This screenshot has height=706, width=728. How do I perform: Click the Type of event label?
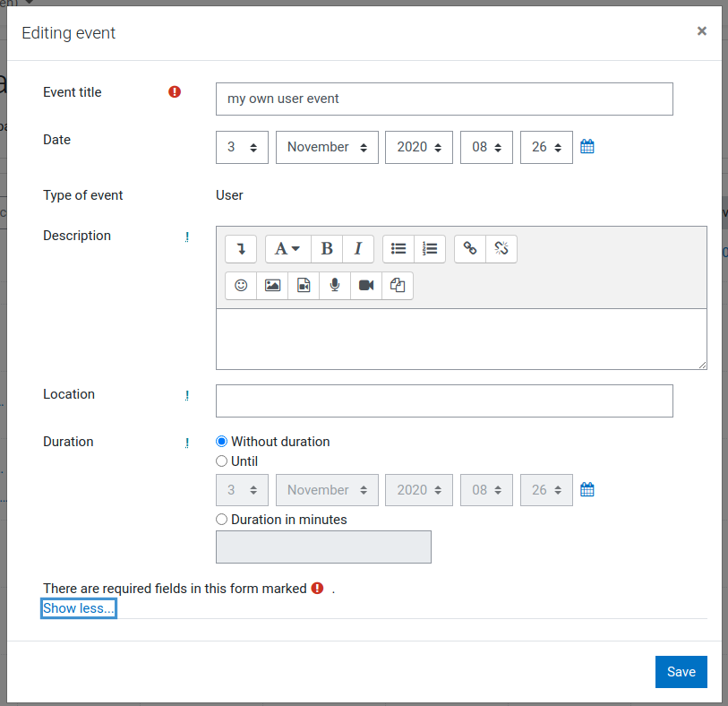coord(83,195)
